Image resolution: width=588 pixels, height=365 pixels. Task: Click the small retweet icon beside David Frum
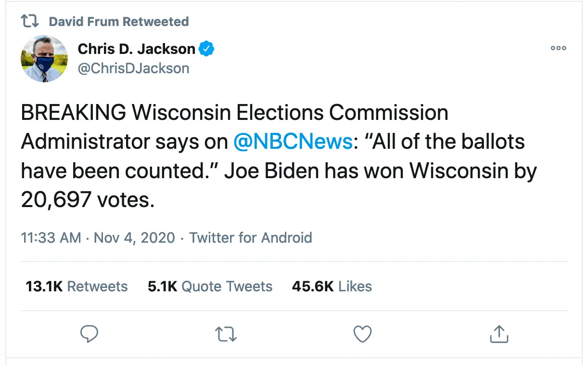[31, 22]
